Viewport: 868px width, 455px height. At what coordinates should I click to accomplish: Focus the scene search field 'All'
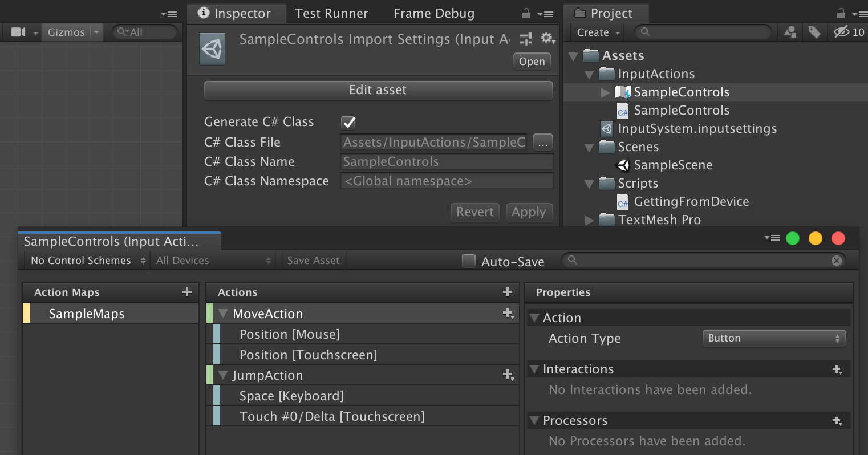point(145,32)
